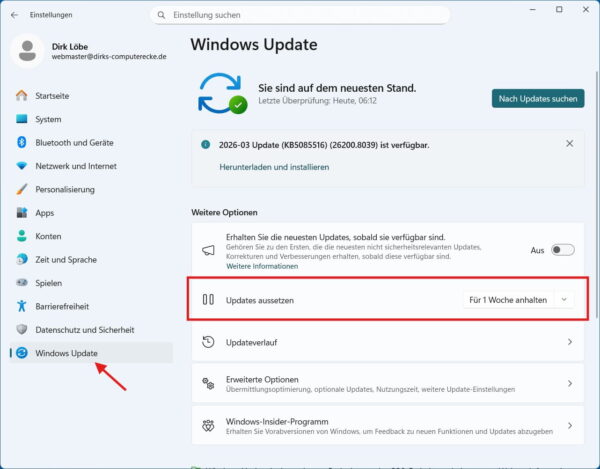Click the Windows-Insider-Programm row title
600x469 pixels.
point(277,421)
